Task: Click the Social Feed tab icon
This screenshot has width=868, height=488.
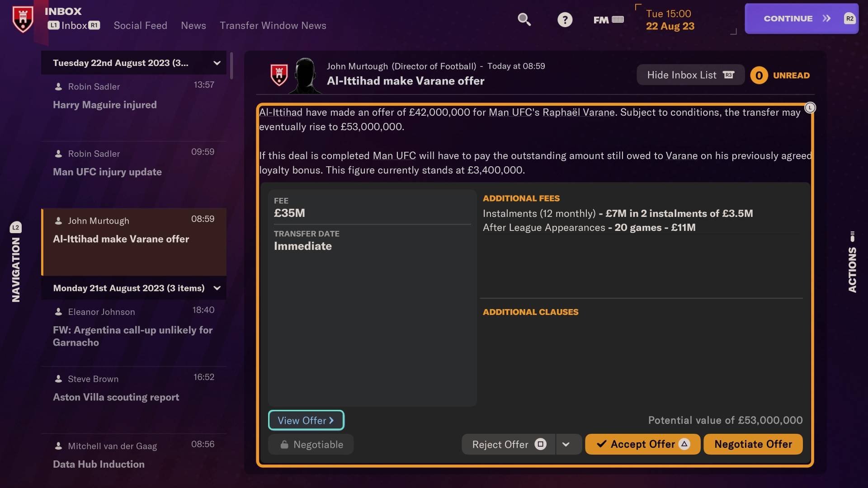Action: coord(140,25)
